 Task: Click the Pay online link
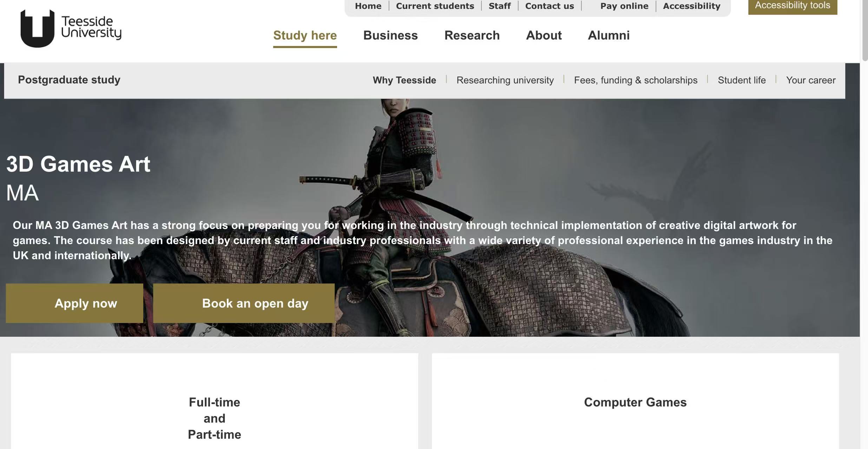tap(624, 6)
